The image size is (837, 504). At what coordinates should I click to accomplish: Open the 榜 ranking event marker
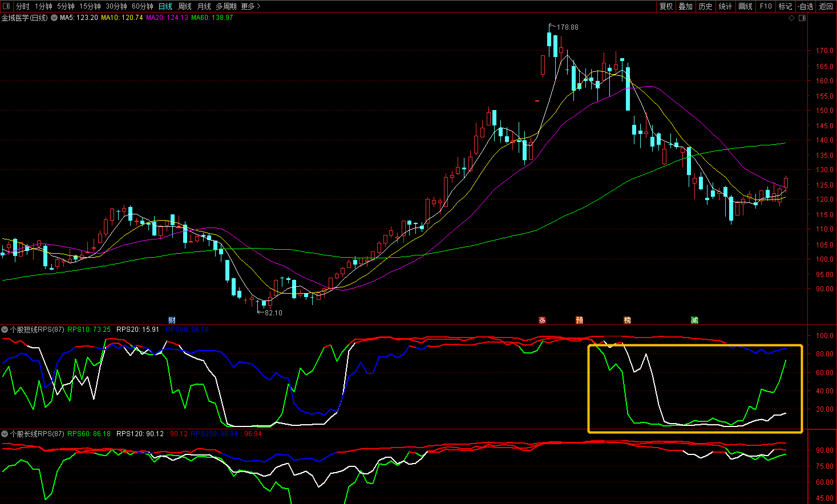(627, 320)
